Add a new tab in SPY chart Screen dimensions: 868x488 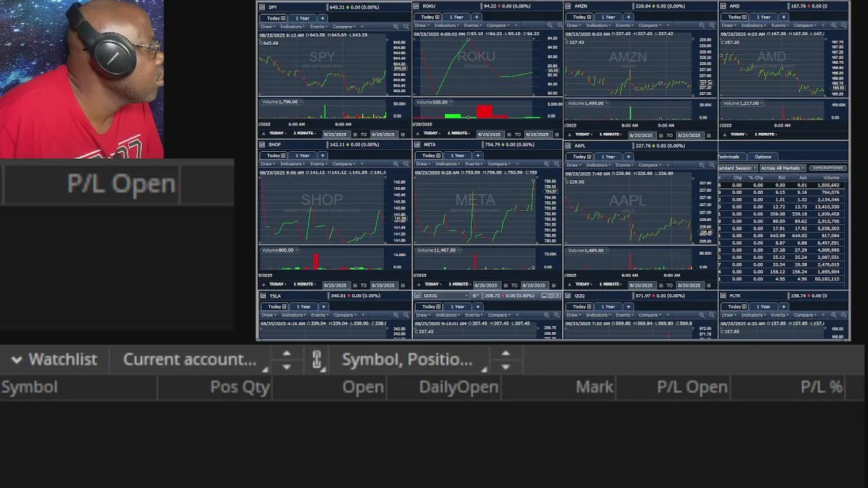[323, 18]
